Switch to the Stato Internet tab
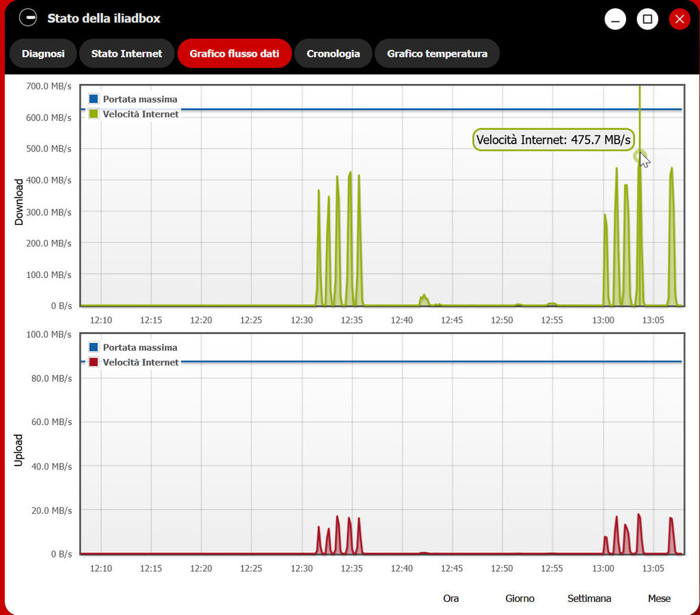This screenshot has width=700, height=615. 126,53
